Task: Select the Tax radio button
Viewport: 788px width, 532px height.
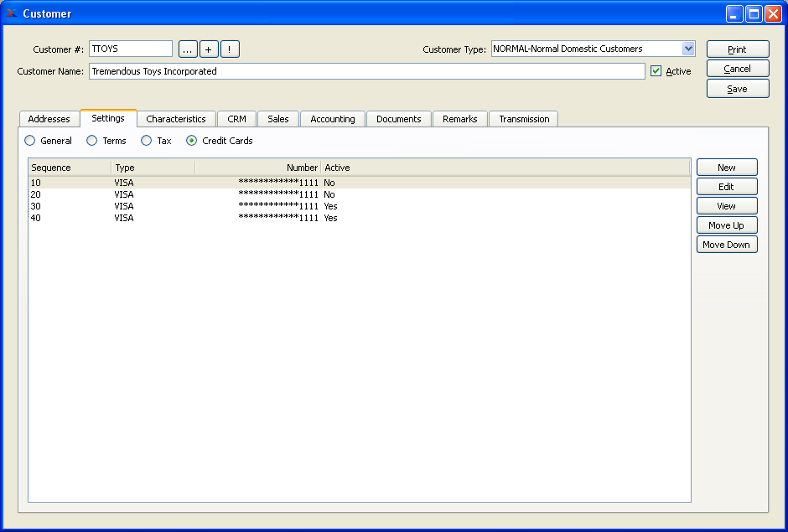Action: [146, 141]
